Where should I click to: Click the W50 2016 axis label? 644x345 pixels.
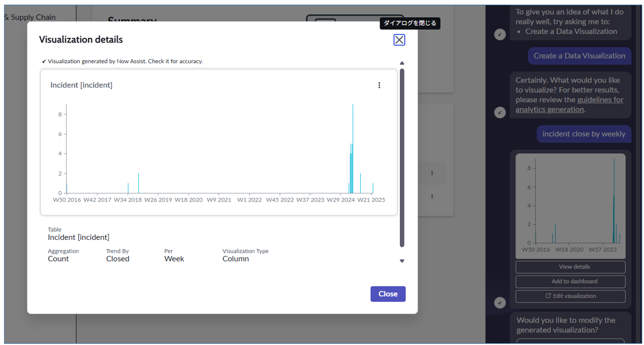click(x=67, y=200)
